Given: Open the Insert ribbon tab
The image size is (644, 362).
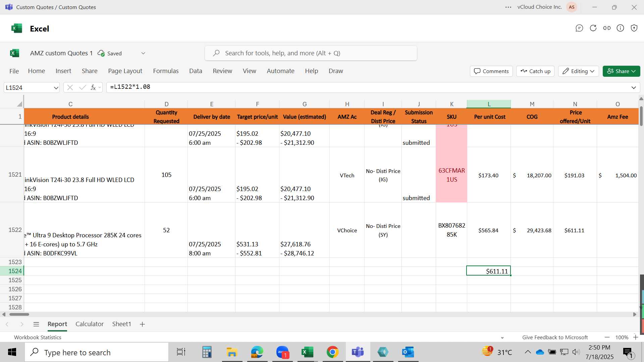Looking at the screenshot, I should point(63,71).
